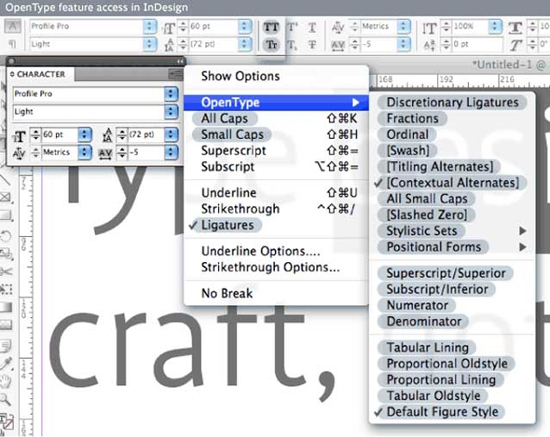Click the horizontal scale T icon in control bar
The width and height of the screenshot is (550, 437).
click(515, 27)
